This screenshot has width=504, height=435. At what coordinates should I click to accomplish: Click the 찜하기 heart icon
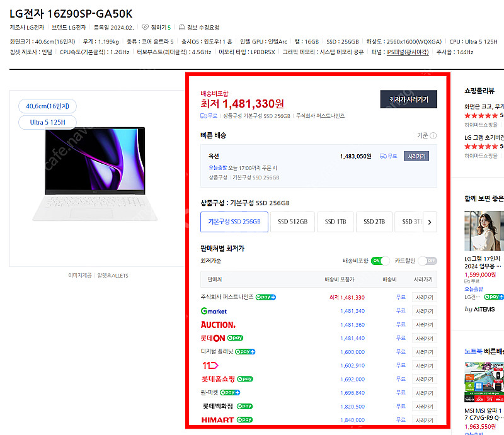[145, 27]
